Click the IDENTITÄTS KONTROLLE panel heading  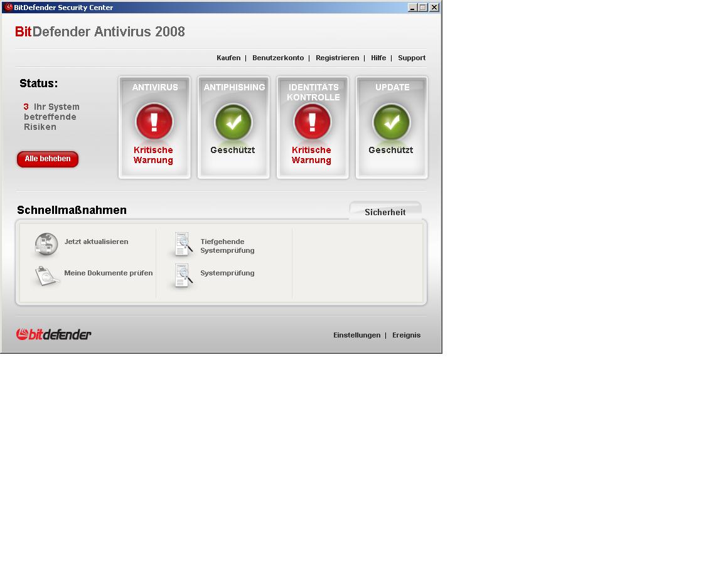click(x=313, y=92)
